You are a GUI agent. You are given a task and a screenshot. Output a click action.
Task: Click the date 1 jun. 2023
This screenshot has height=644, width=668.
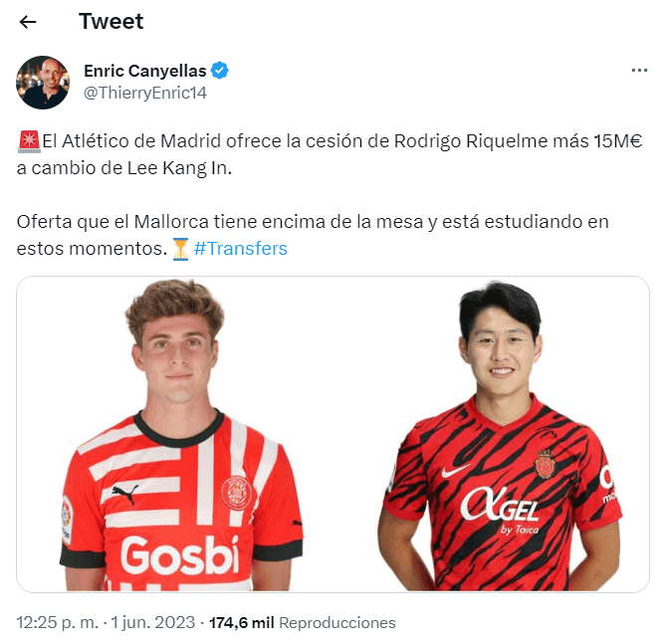(153, 622)
